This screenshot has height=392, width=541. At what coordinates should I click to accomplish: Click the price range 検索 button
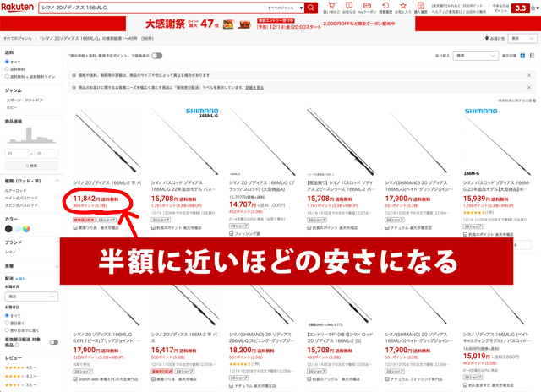click(x=31, y=166)
